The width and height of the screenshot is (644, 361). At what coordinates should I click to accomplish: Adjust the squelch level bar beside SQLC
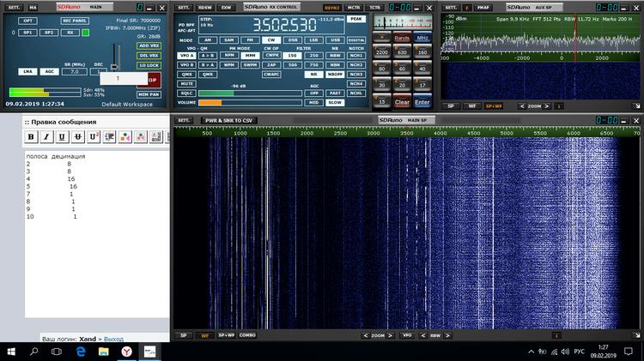(x=250, y=93)
